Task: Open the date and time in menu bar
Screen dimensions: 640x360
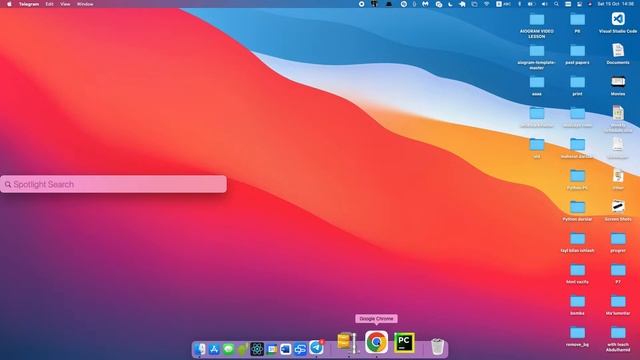Action: tap(616, 4)
